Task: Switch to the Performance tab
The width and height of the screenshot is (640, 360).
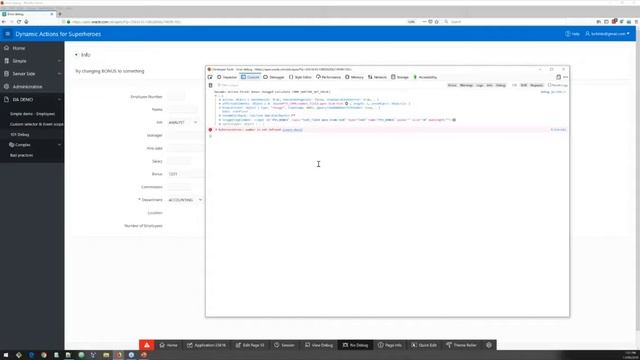Action: click(x=329, y=77)
